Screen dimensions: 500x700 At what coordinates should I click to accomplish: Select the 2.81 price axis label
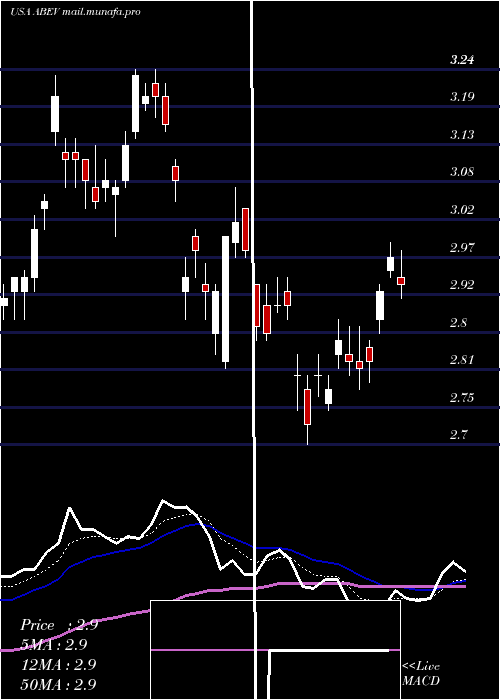(462, 359)
